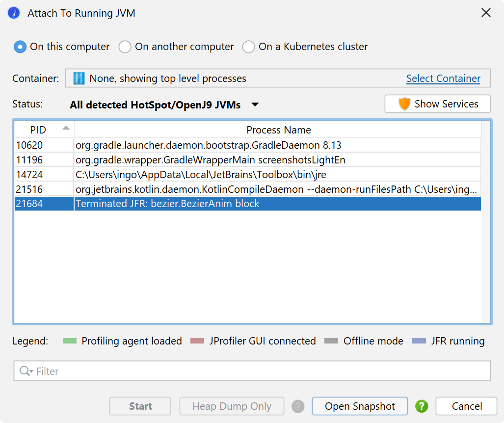504x423 pixels.
Task: Click the blue 'JFR running' legend swatch
Action: tap(419, 341)
